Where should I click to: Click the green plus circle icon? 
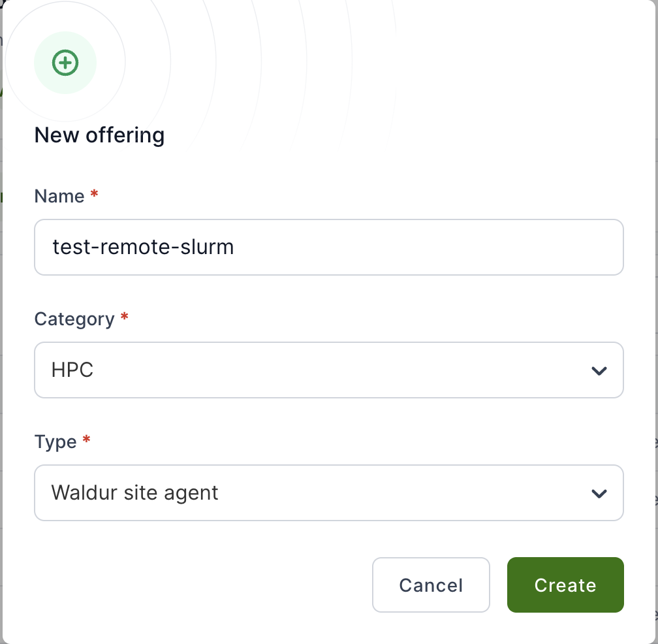pyautogui.click(x=65, y=63)
